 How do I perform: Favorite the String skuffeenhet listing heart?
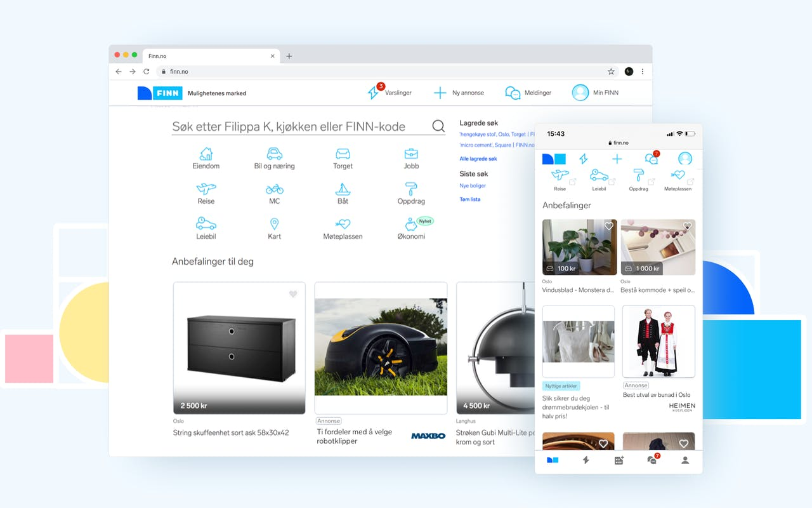click(293, 294)
